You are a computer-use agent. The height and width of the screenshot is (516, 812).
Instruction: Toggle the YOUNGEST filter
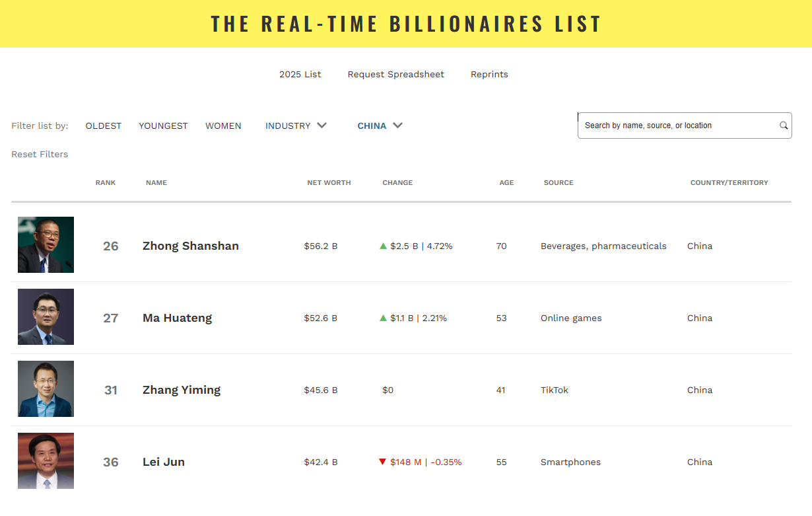pyautogui.click(x=163, y=126)
